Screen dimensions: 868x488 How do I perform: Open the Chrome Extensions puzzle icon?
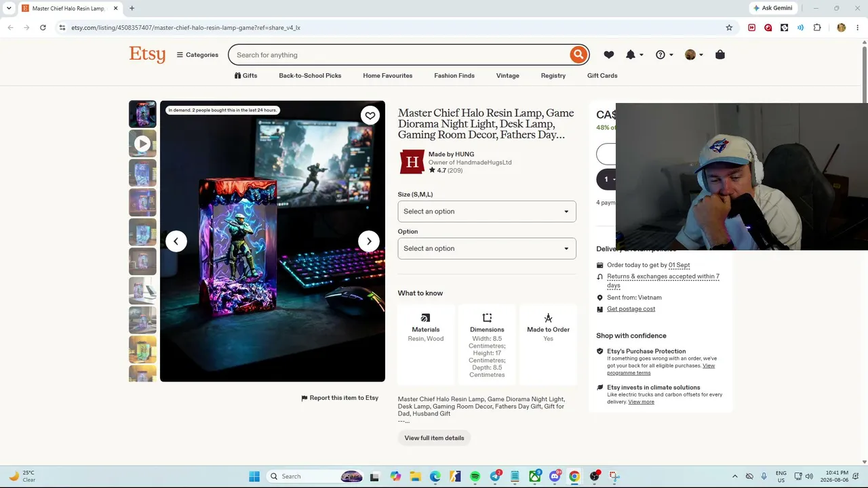(817, 28)
